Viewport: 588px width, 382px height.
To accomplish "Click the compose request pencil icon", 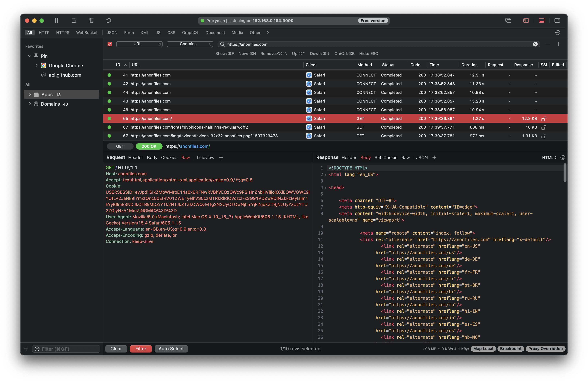I will tap(74, 20).
